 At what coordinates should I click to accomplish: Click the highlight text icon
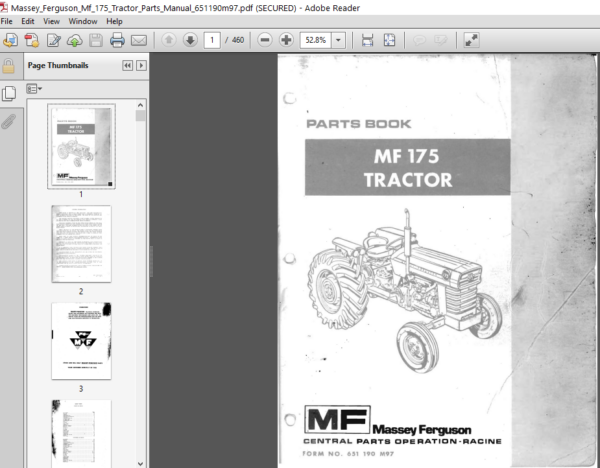(x=440, y=40)
